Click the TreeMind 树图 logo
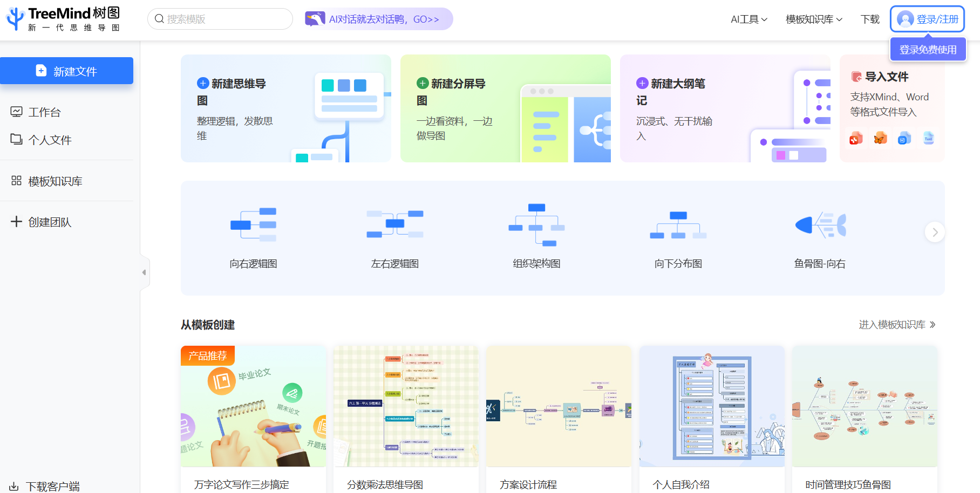 58,18
